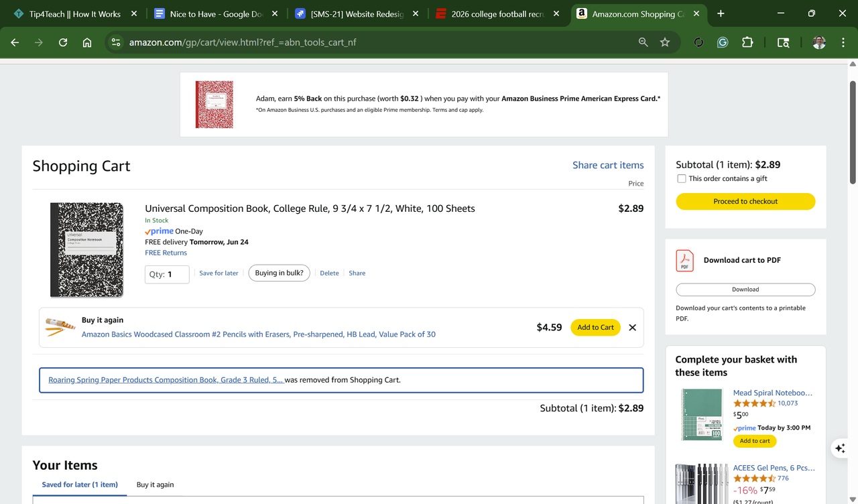
Task: Expand the Buying in bulk option
Action: 279,273
